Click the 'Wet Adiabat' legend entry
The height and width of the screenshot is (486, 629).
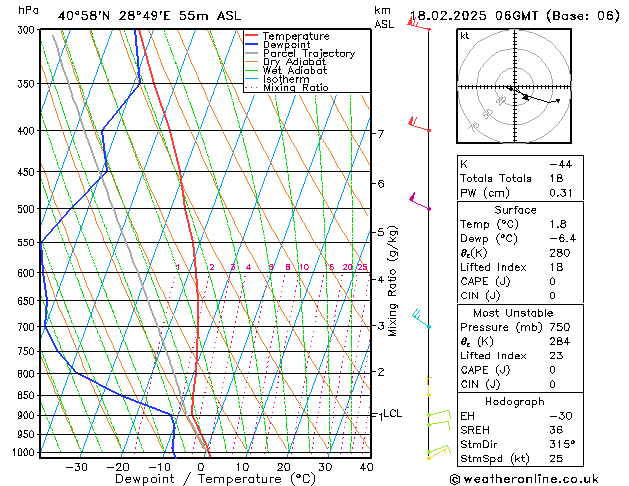click(x=295, y=70)
